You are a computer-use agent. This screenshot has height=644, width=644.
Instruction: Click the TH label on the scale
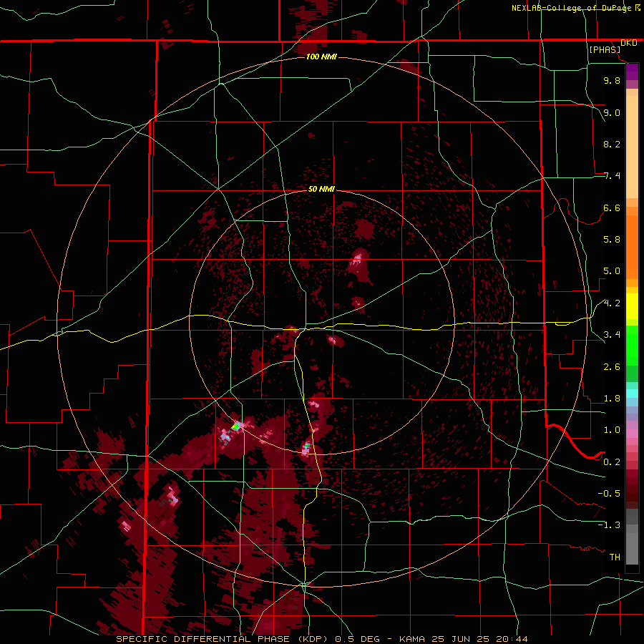615,557
